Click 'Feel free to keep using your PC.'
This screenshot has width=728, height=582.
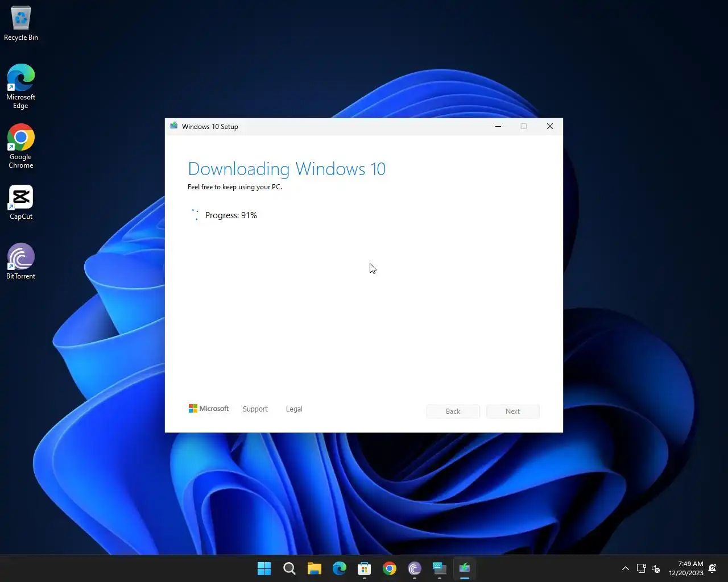pyautogui.click(x=235, y=187)
